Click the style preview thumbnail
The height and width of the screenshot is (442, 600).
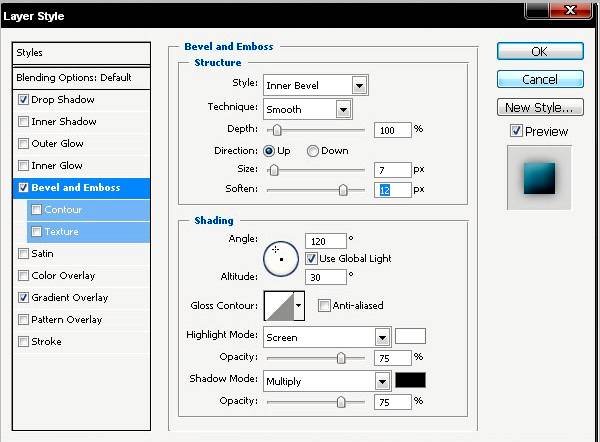[x=539, y=177]
